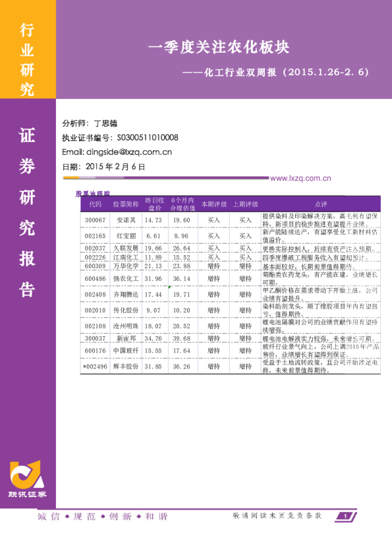Click the email dingside@lxzq.com.cn
This screenshot has width=392, height=555.
[x=129, y=152]
